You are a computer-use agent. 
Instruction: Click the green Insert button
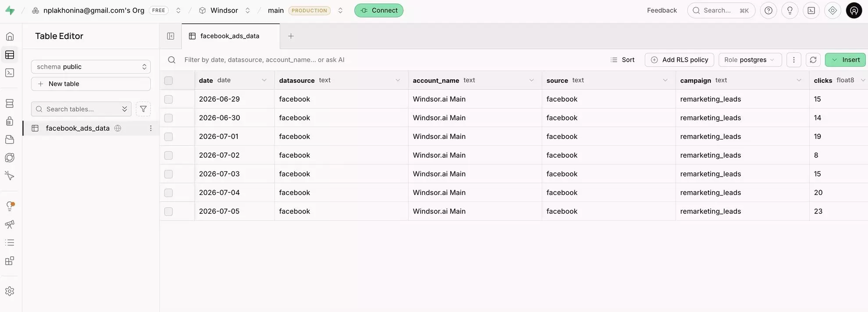coord(845,60)
